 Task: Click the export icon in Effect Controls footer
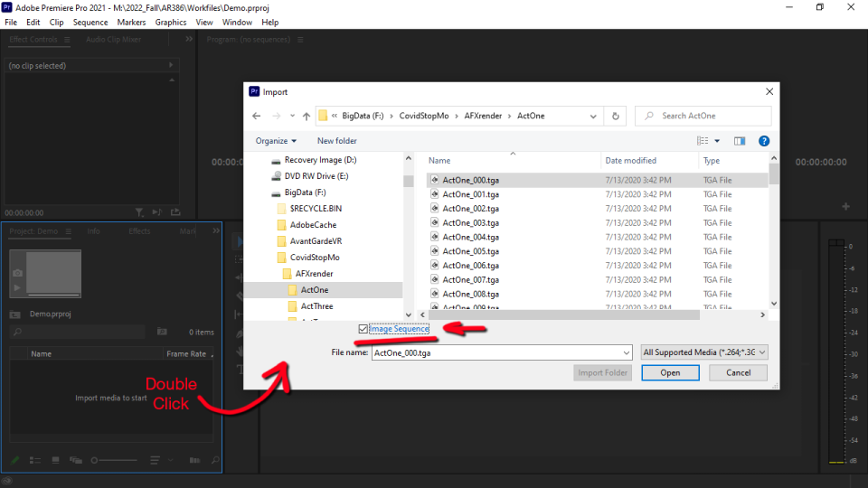[x=175, y=212]
